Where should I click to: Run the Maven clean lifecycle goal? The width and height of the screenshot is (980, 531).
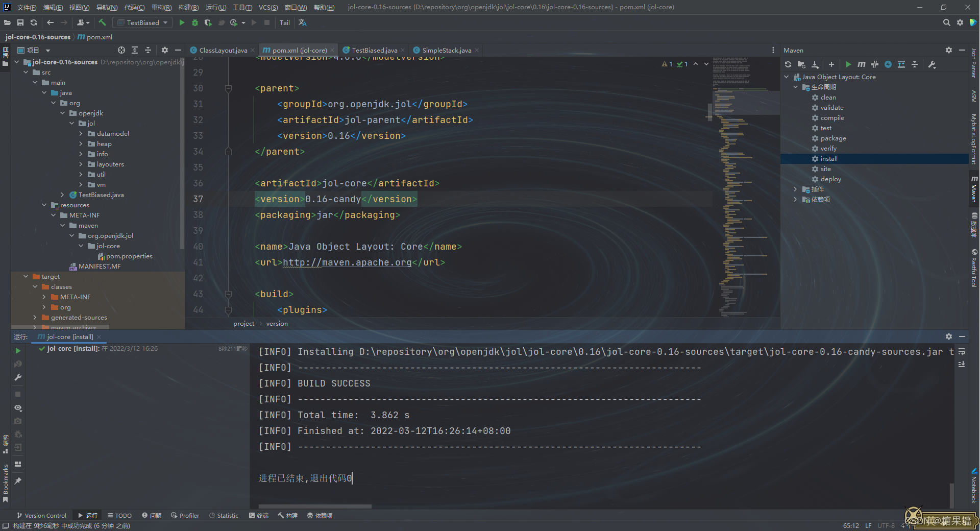[x=828, y=98]
